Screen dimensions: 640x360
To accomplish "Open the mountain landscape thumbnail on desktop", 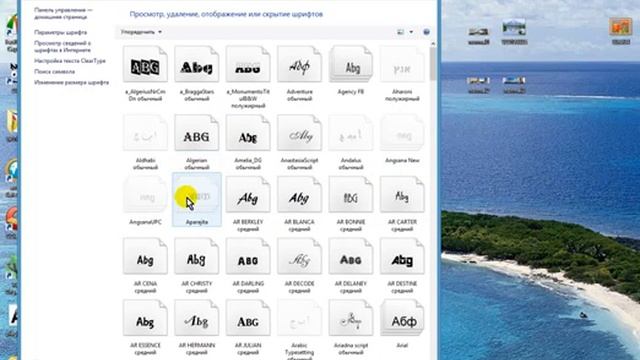I will (x=514, y=27).
